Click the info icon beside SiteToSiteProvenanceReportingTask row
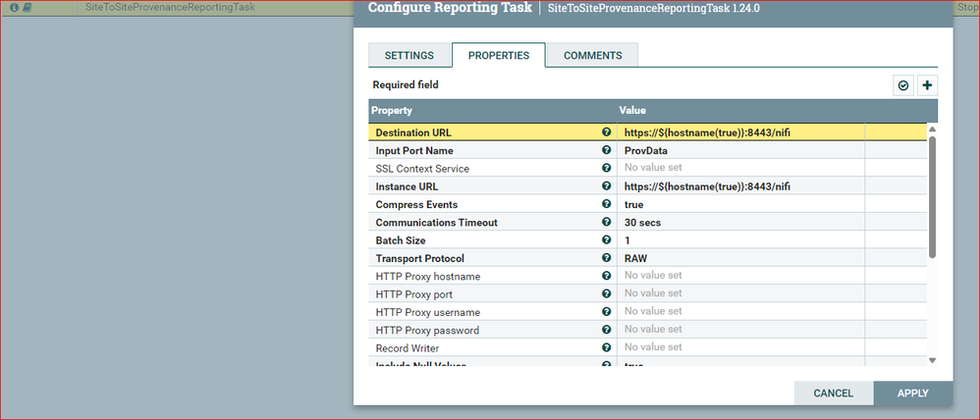Image resolution: width=980 pixels, height=420 pixels. pos(15,8)
